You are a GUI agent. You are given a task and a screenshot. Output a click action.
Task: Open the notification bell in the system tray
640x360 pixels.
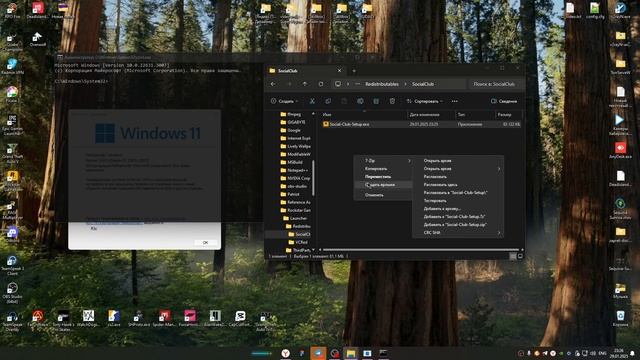pyautogui.click(x=632, y=353)
